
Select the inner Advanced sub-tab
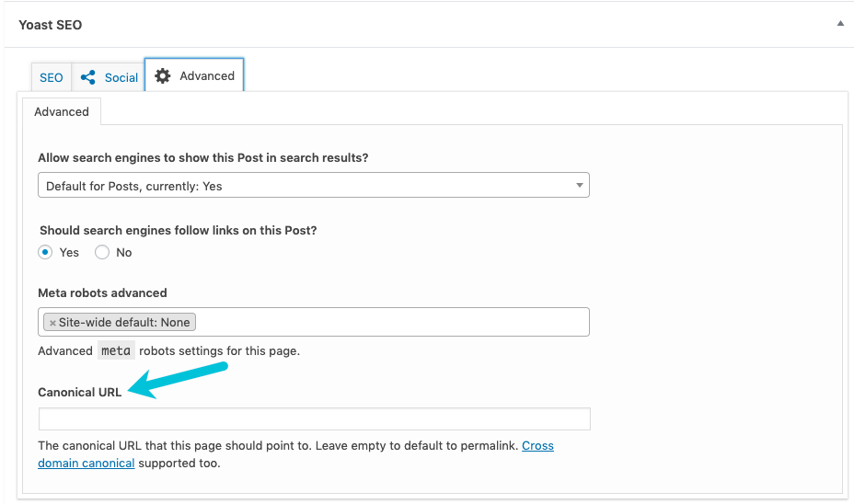62,111
